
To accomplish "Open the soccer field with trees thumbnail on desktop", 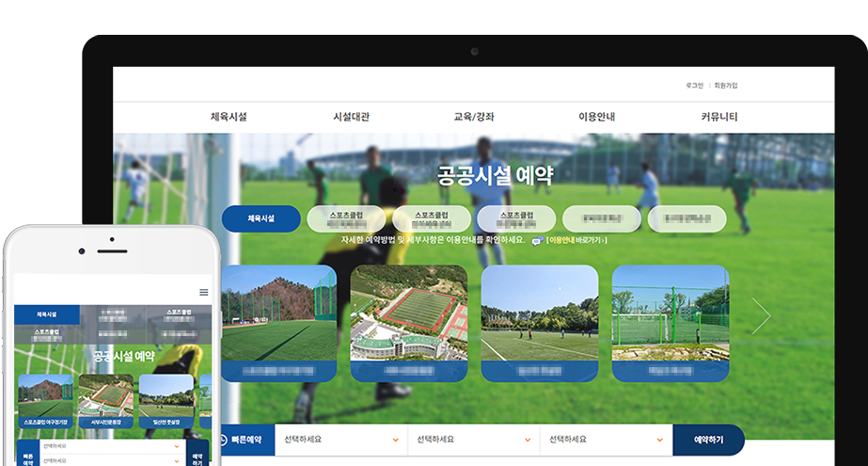I will point(540,324).
